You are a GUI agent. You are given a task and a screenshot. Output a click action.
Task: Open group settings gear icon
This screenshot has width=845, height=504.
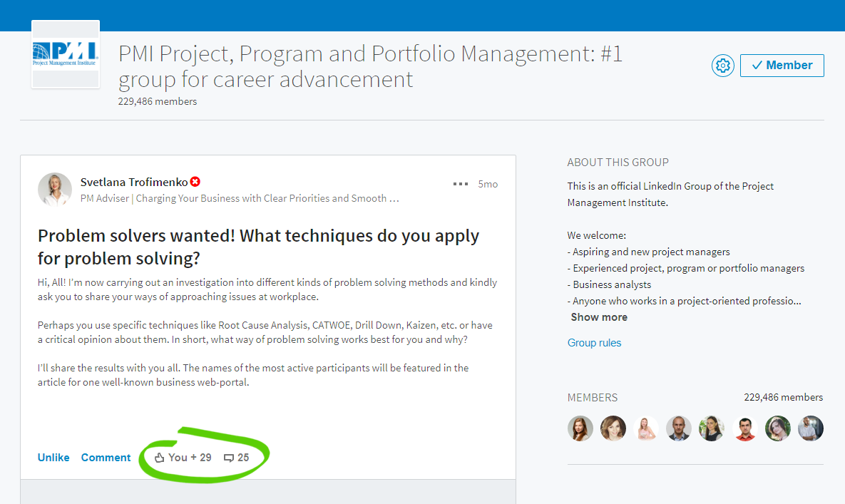coord(722,66)
